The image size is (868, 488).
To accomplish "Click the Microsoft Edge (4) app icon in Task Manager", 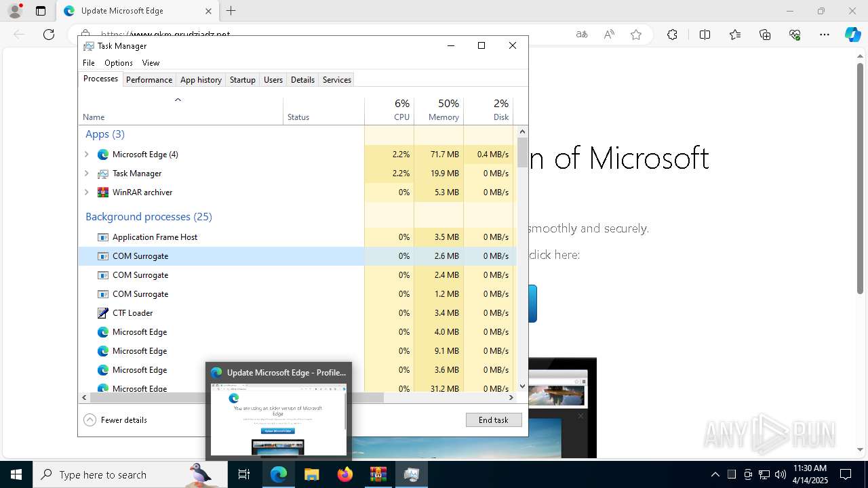I will [x=103, y=155].
